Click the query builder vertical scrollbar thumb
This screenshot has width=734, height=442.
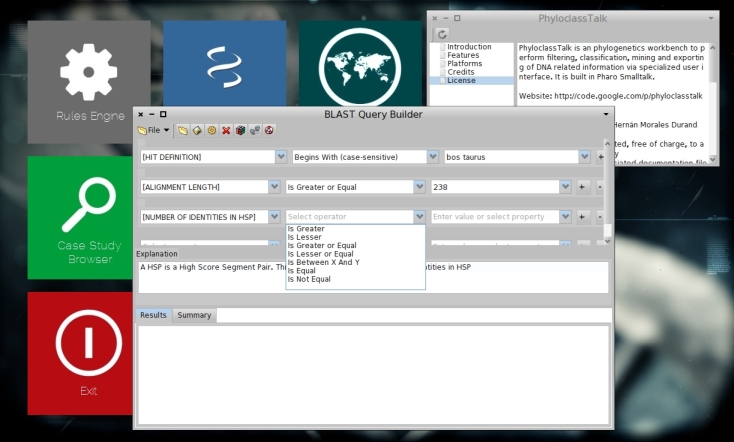pos(608,230)
